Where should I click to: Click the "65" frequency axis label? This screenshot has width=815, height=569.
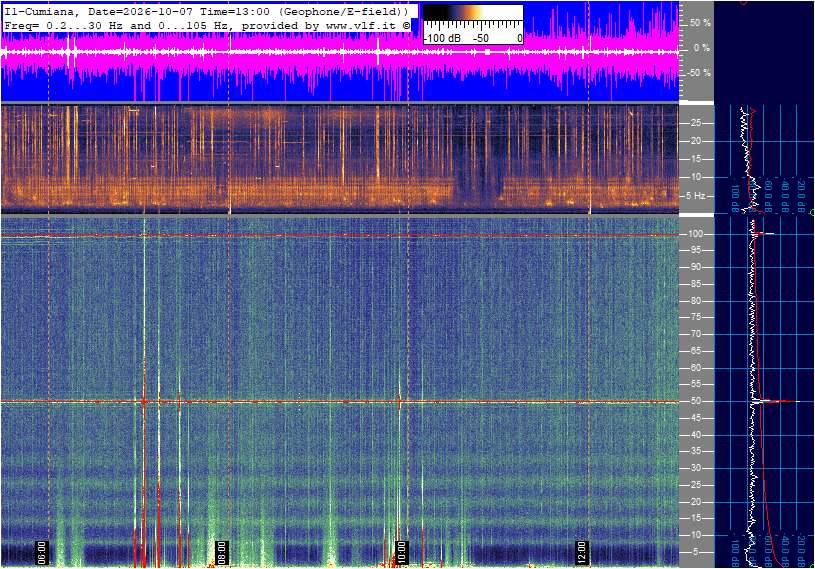click(x=695, y=351)
